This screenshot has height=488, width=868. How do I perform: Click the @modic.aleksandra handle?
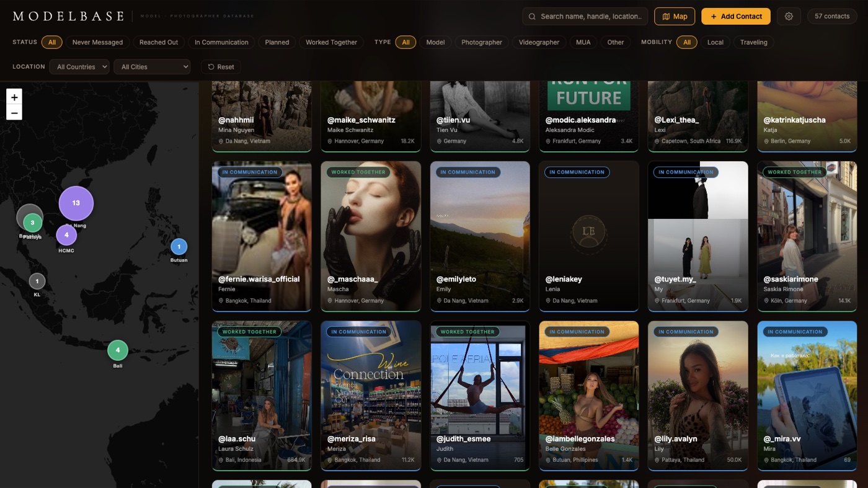tap(581, 120)
